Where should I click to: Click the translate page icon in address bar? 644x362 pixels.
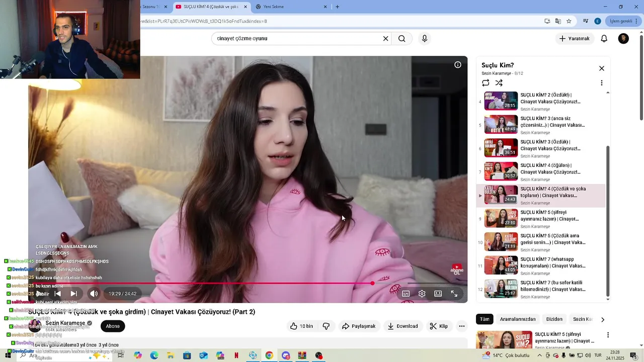(558, 21)
